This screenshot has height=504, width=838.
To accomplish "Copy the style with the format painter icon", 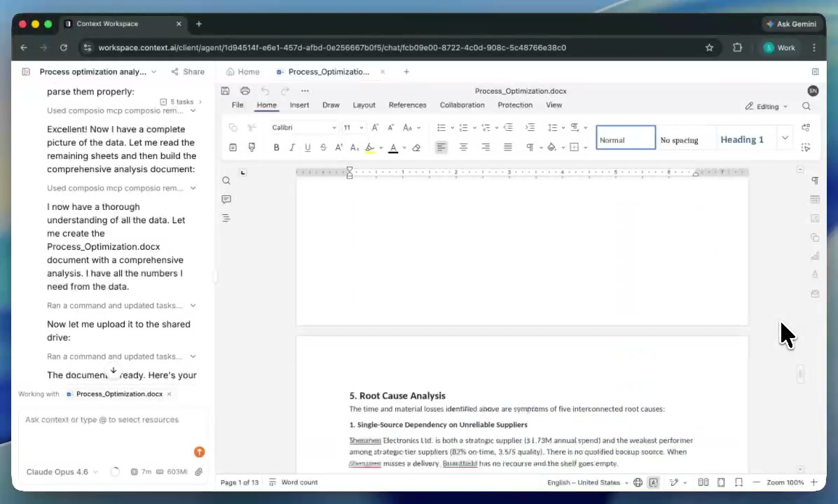I will [252, 148].
